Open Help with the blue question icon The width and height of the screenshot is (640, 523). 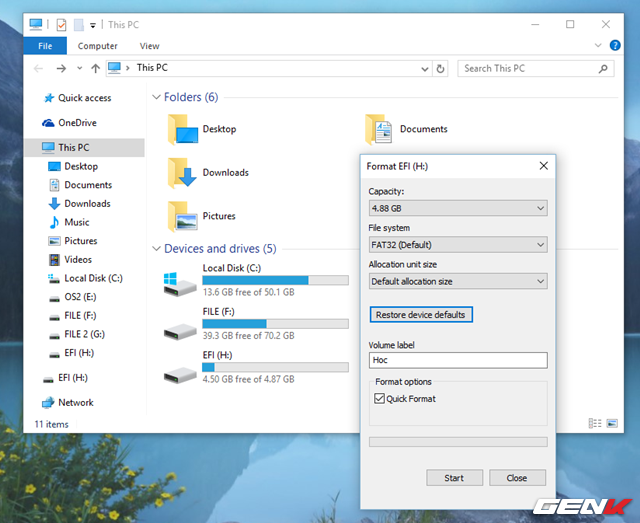[x=615, y=45]
